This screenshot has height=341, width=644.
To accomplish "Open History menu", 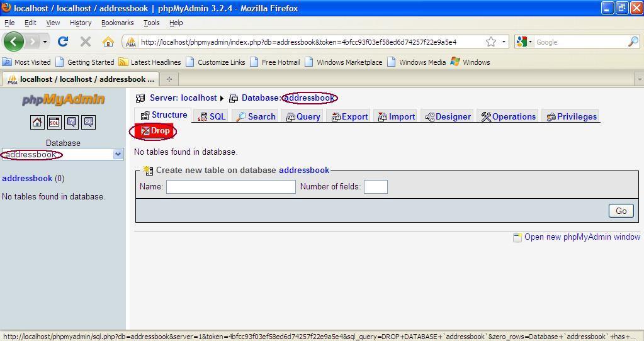I will [81, 23].
